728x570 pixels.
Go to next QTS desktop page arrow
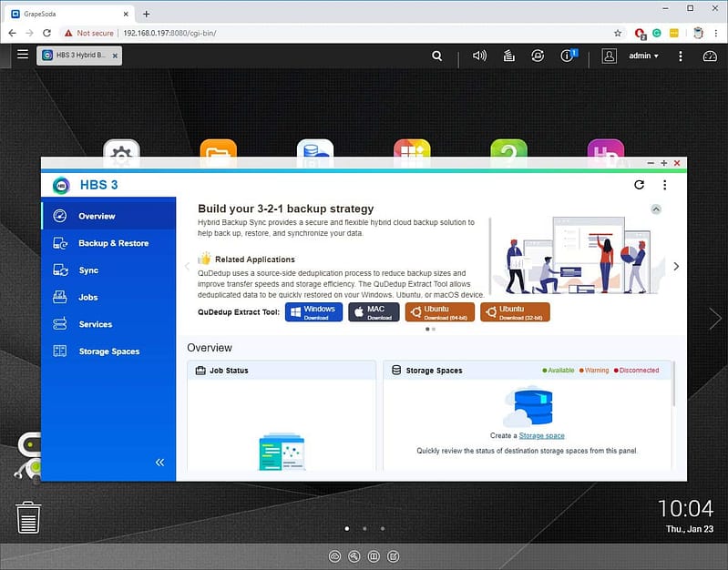click(715, 319)
